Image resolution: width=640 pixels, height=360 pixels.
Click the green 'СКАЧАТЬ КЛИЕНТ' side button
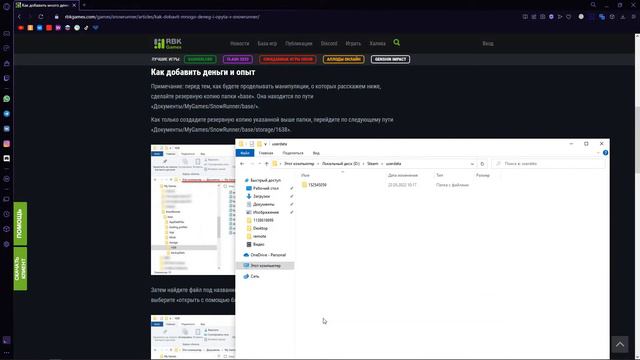(x=20, y=269)
